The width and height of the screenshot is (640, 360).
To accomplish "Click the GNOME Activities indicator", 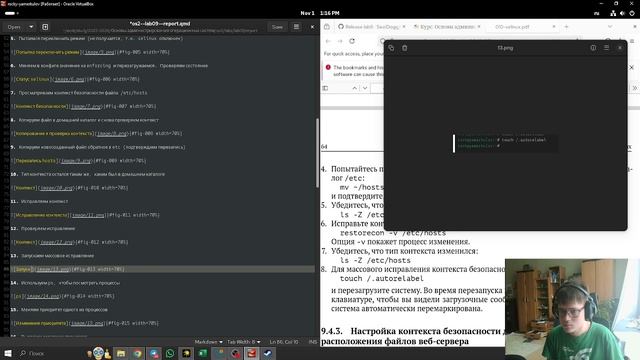I will click(x=11, y=13).
